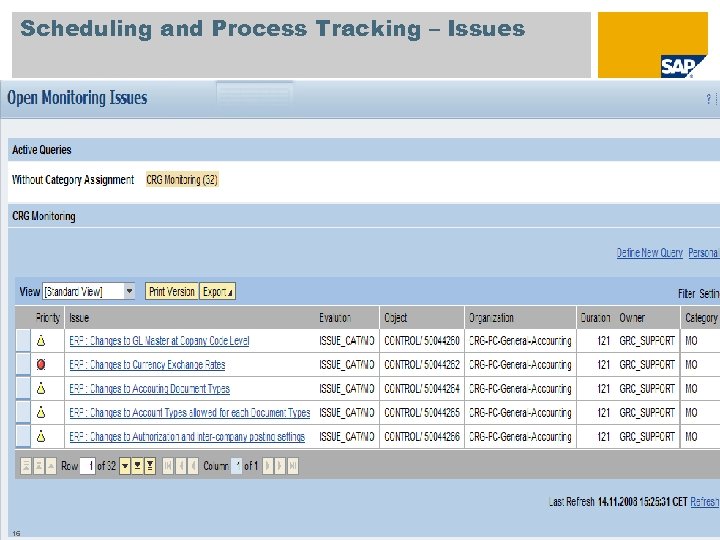
Task: Click the help question mark icon
Action: click(709, 99)
